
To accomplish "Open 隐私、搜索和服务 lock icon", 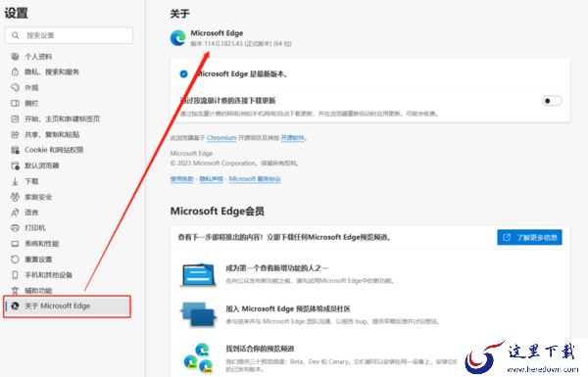I will click(15, 71).
